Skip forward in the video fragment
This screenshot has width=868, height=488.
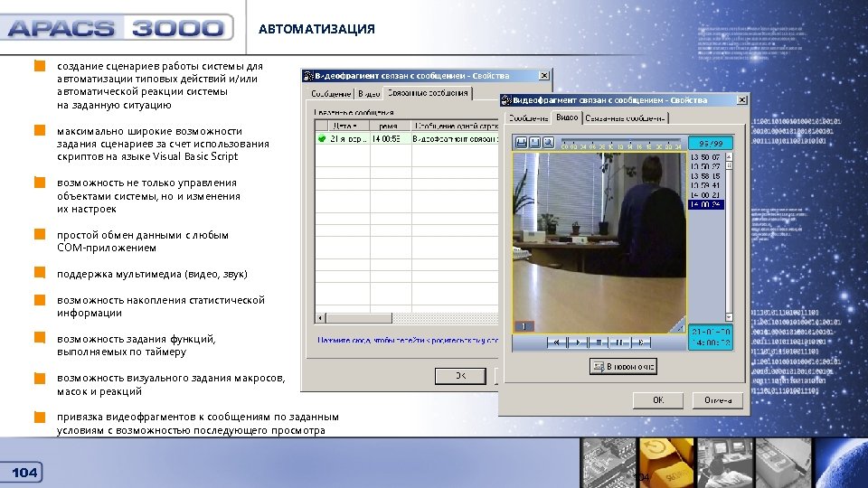pyautogui.click(x=640, y=343)
